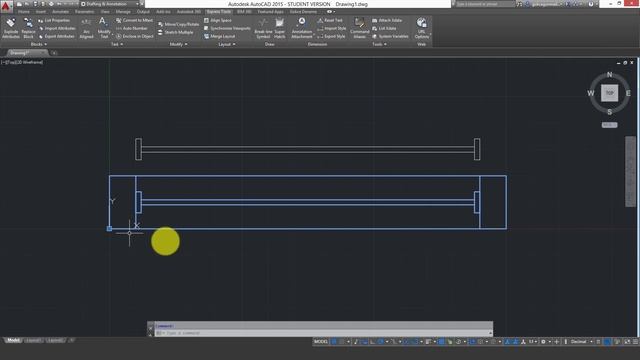The width and height of the screenshot is (640, 360).
Task: Expand the Modify panel dropdown
Action: pyautogui.click(x=178, y=44)
